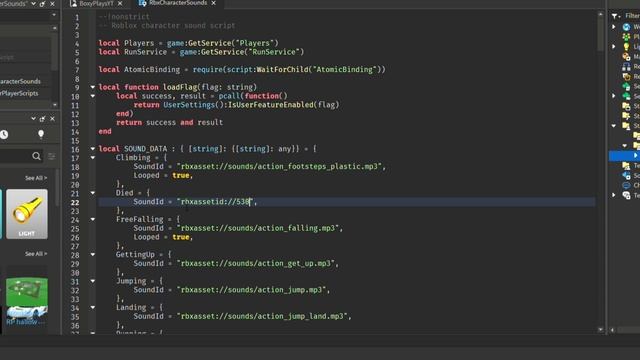Select the Teams icon in Explorer

(626, 165)
